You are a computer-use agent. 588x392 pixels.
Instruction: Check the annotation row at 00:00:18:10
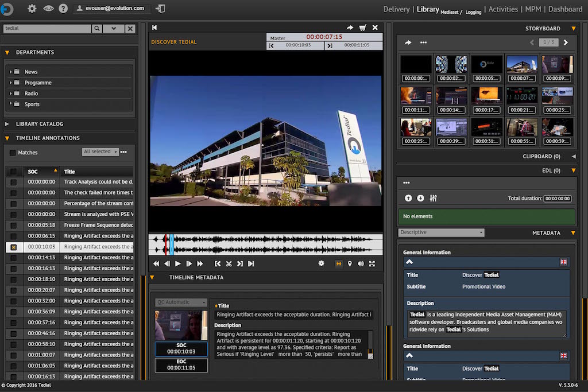(14, 280)
